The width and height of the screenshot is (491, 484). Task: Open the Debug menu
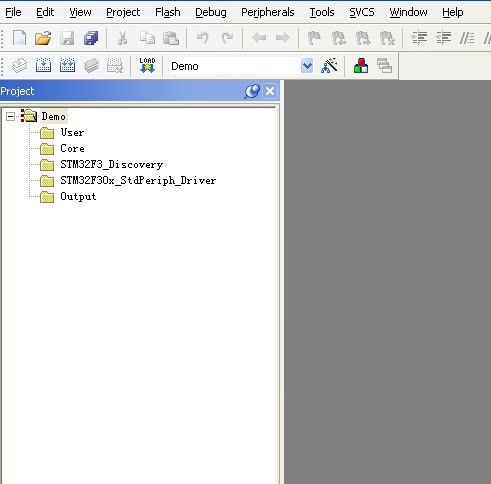[211, 12]
